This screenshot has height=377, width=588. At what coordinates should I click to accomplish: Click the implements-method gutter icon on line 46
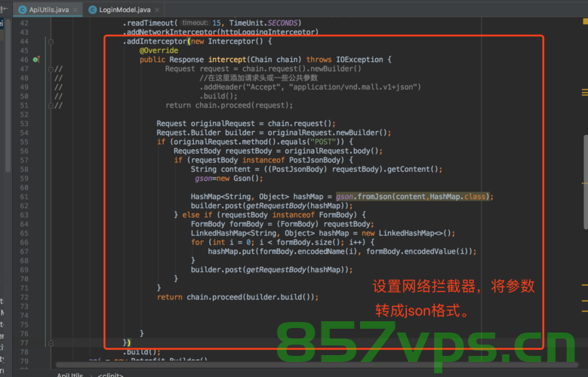36,60
